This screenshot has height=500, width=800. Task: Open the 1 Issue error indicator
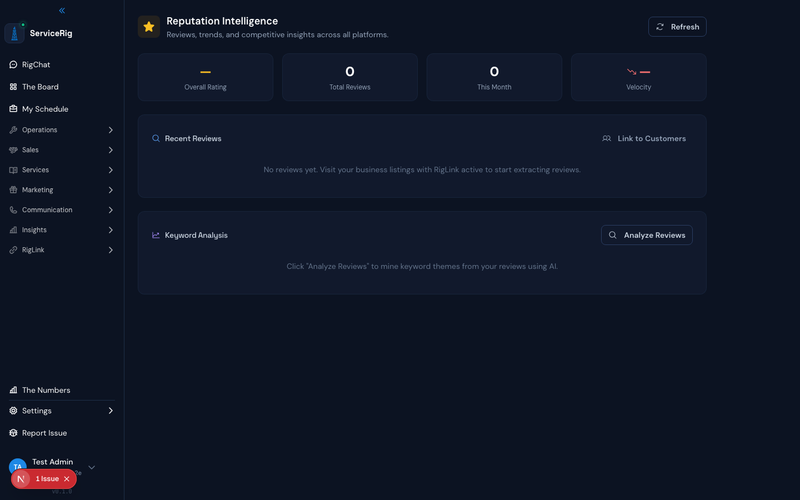pos(47,479)
